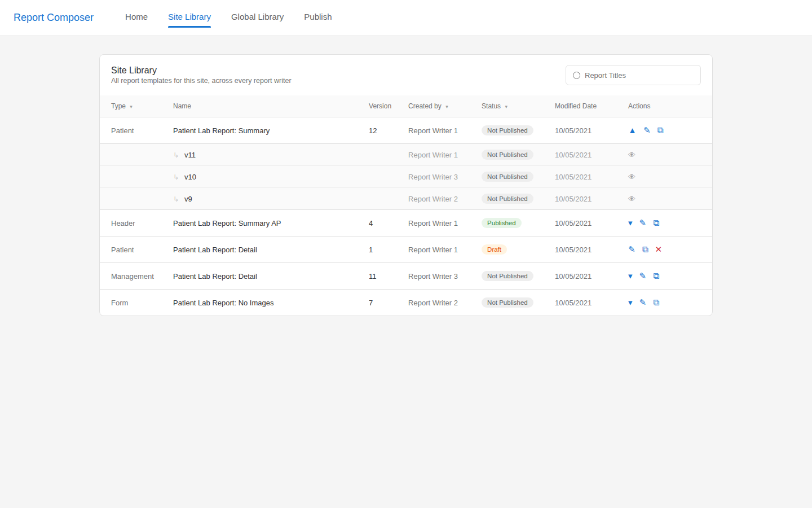
Task: Duplicate Patient Lab Report: No Images
Action: [656, 303]
